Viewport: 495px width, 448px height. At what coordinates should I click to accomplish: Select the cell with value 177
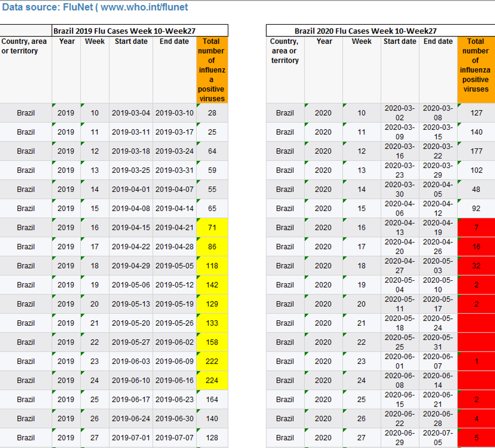tap(476, 151)
